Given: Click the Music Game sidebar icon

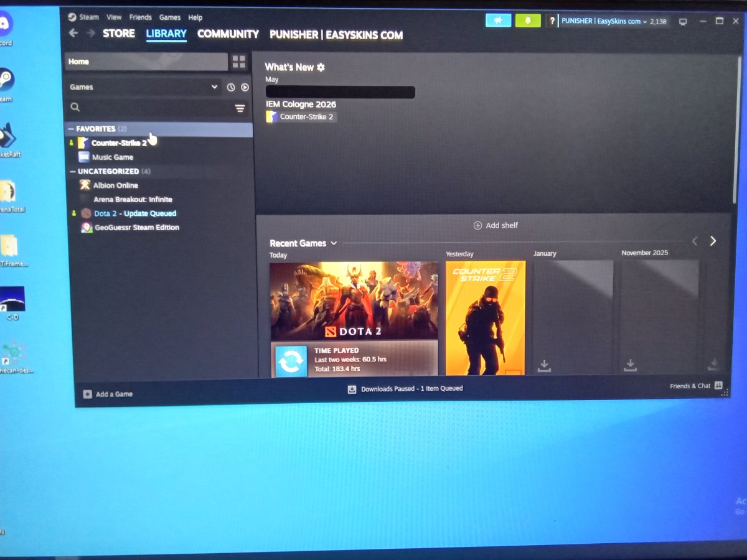Looking at the screenshot, I should 84,157.
